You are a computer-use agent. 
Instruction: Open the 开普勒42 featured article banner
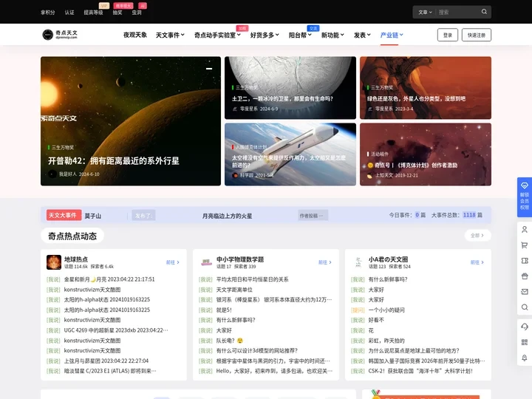[x=131, y=121]
